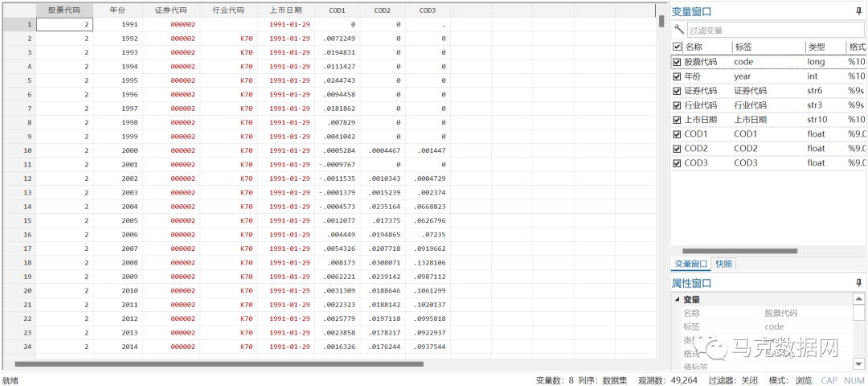Click the 列序: 数据集 status bar entry

[603, 380]
